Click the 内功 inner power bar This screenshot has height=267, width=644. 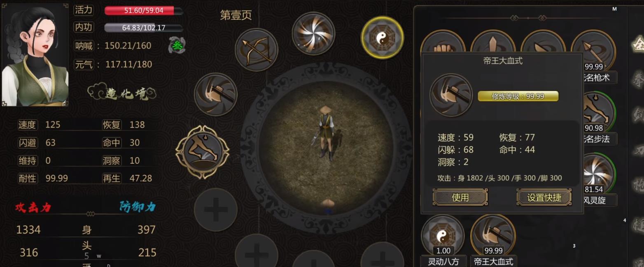(x=144, y=28)
